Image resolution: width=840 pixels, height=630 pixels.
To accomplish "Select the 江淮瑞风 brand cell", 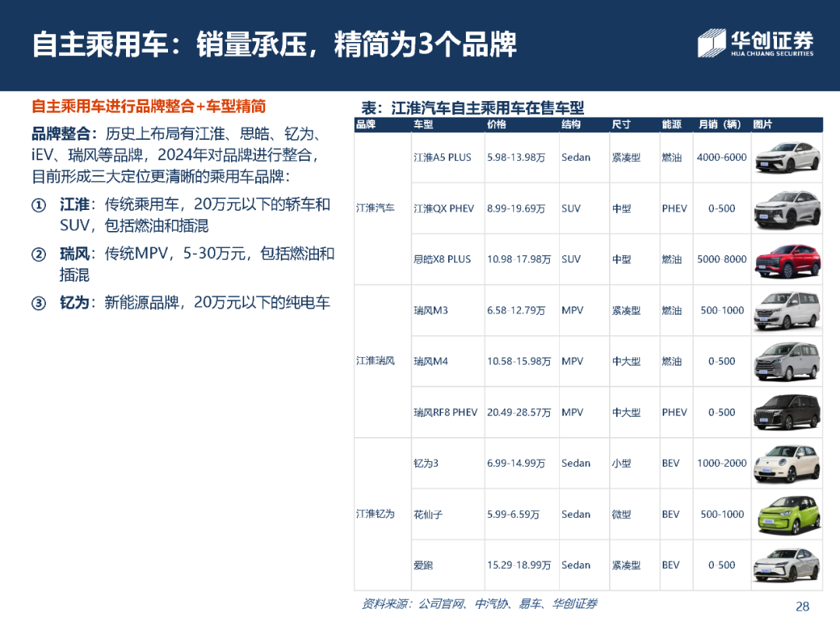I will 376,362.
